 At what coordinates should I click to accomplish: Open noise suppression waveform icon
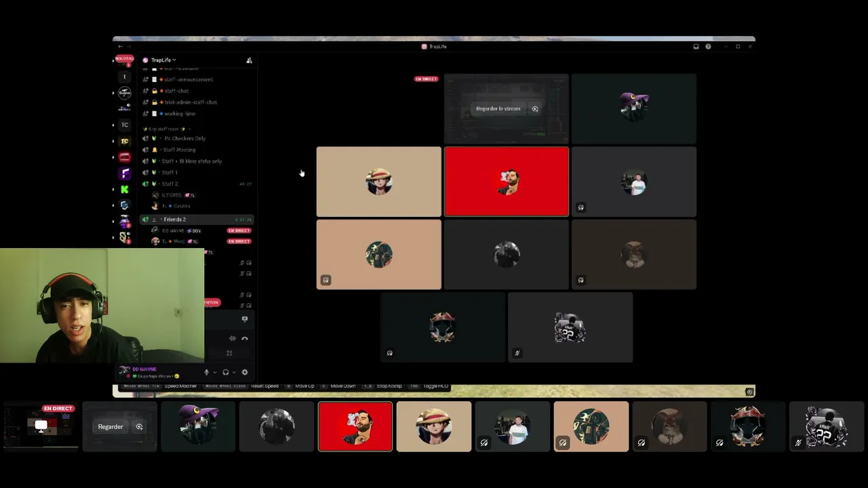point(233,338)
